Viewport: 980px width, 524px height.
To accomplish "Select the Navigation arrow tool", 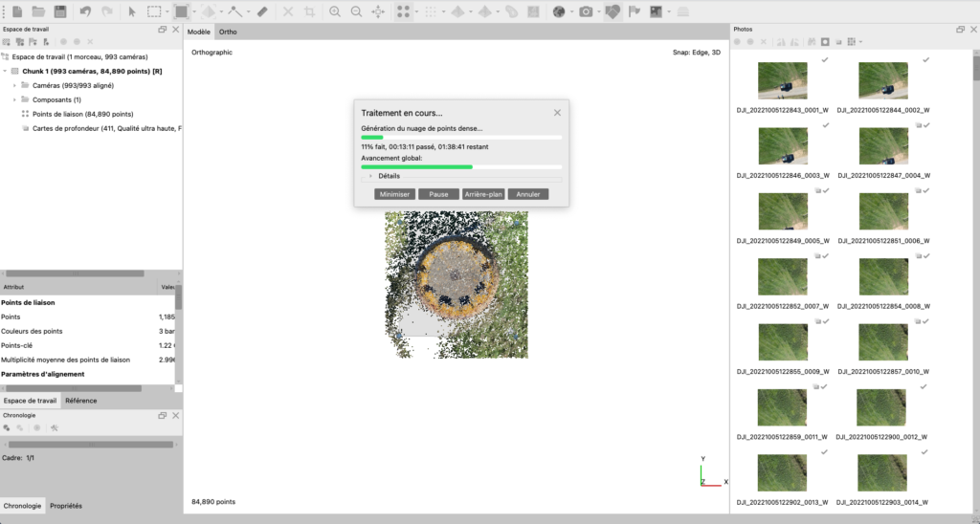I will click(132, 11).
